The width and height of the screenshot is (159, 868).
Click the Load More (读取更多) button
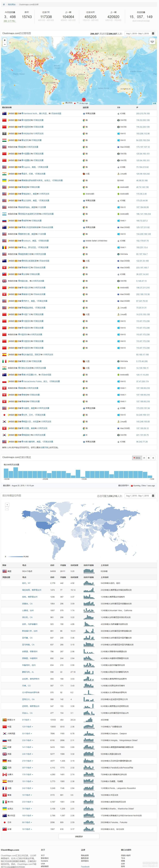79,836
